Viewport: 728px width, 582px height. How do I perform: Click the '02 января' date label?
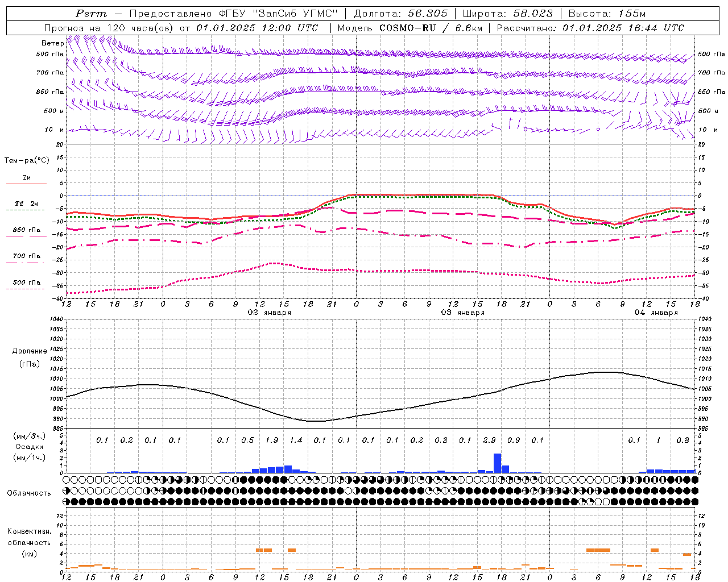click(x=270, y=313)
